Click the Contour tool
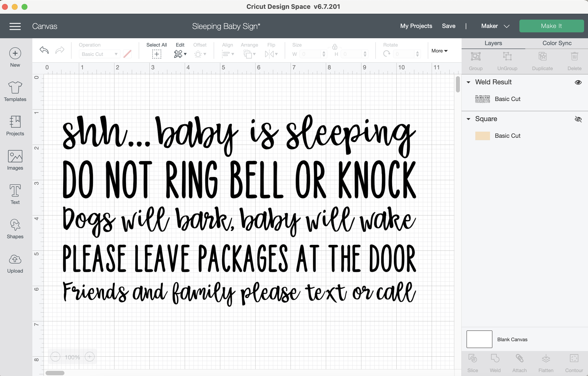The width and height of the screenshot is (588, 376). coord(574,363)
